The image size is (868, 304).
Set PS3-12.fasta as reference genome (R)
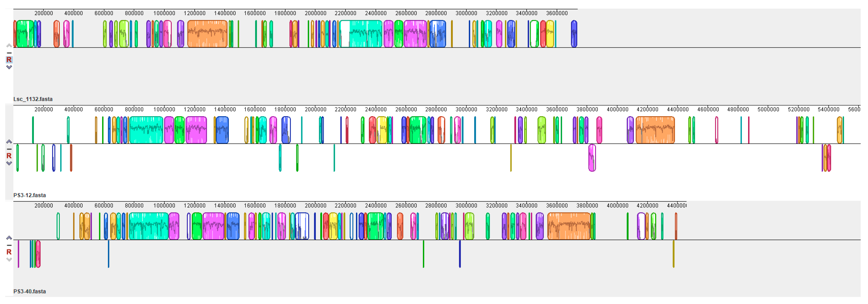point(9,156)
